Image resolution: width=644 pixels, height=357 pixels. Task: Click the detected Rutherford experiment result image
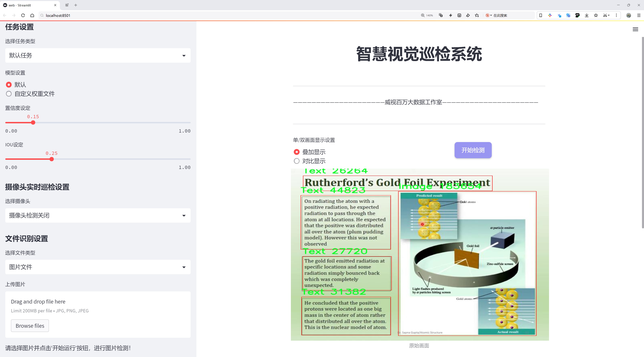(420, 255)
